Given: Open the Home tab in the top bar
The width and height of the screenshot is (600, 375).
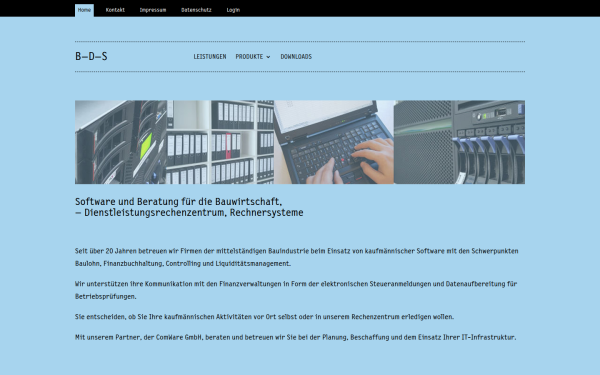Looking at the screenshot, I should pyautogui.click(x=84, y=10).
